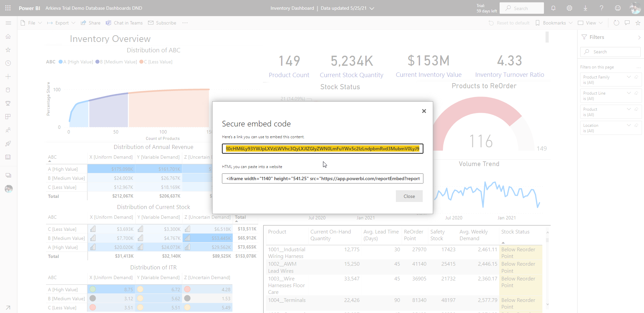Click the Close button in dialog
Image resolution: width=644 pixels, height=313 pixels.
[409, 196]
